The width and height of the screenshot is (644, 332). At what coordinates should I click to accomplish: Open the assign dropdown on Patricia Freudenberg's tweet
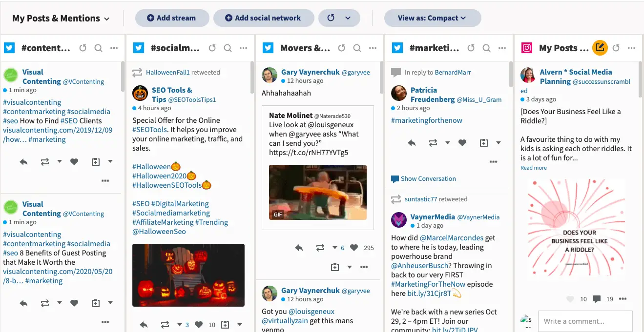(499, 143)
